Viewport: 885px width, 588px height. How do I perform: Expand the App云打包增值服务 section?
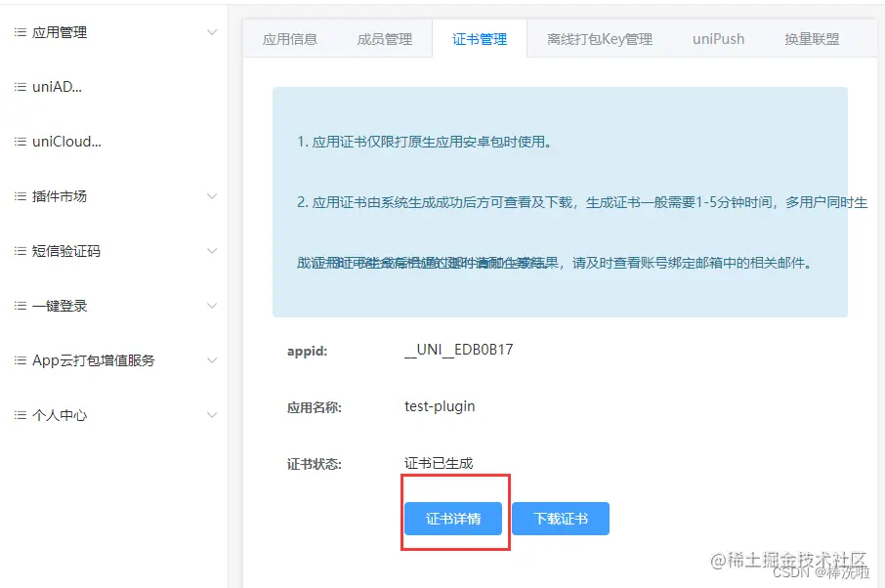point(211,360)
